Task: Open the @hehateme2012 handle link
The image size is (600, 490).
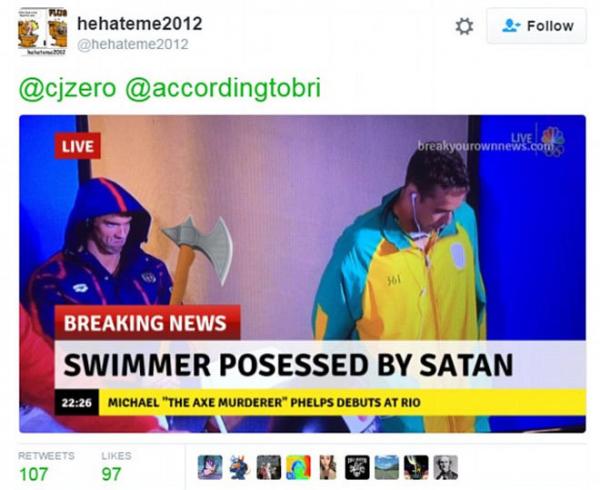Action: [x=133, y=44]
